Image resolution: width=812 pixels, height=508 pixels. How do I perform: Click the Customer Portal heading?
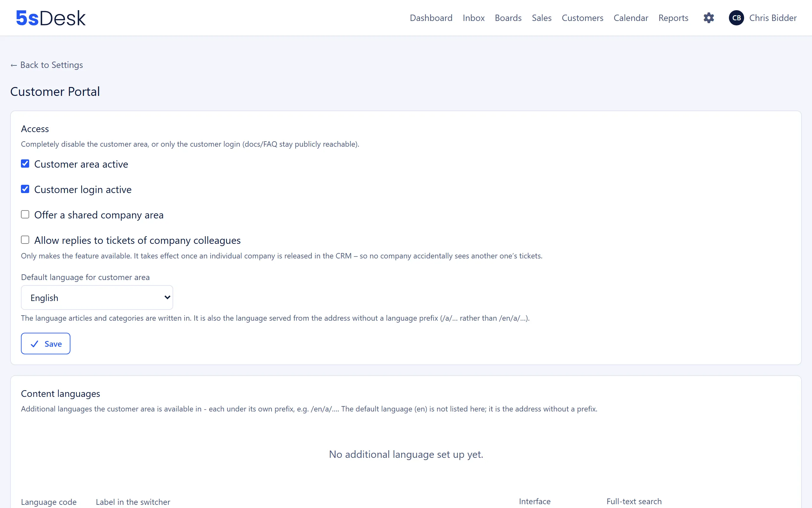[55, 91]
